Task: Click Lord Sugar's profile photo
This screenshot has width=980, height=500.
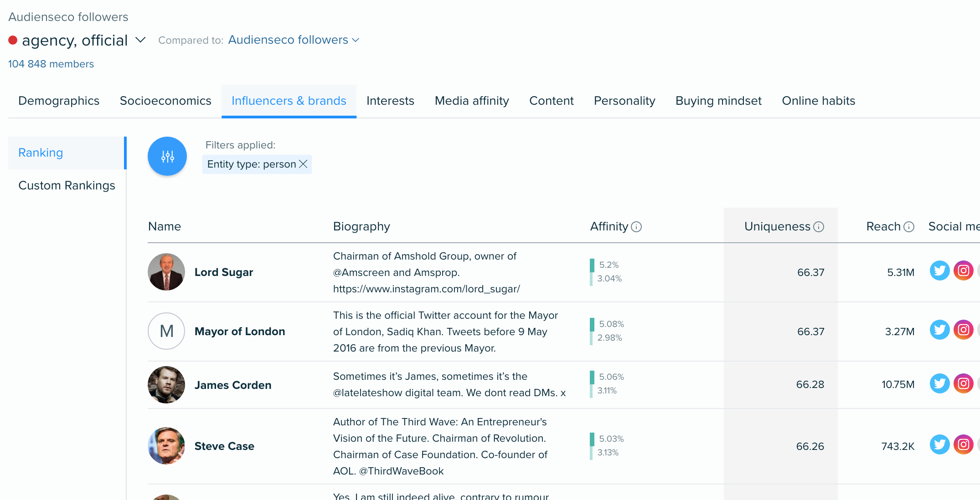Action: coord(166,272)
